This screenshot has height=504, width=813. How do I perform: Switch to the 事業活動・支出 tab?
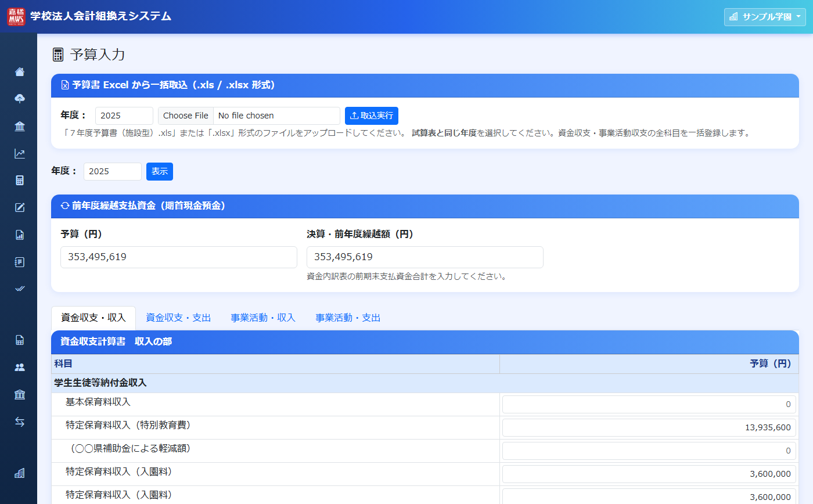tap(348, 318)
